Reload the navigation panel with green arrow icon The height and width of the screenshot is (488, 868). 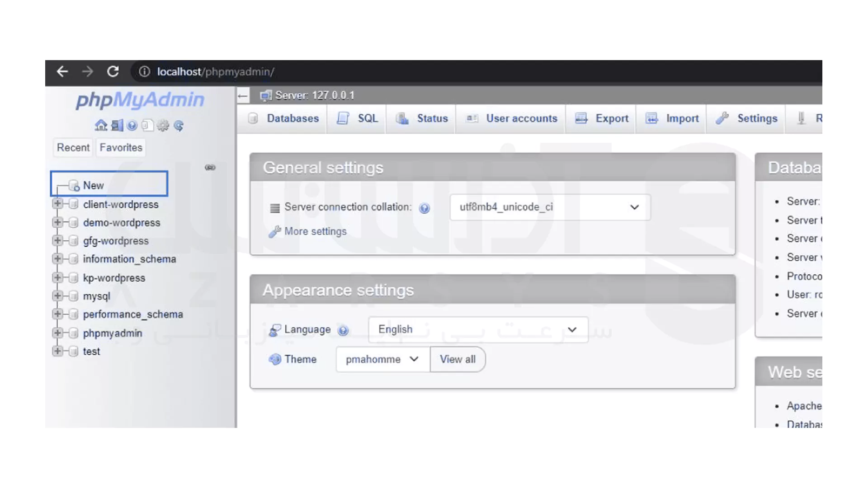[x=179, y=125]
